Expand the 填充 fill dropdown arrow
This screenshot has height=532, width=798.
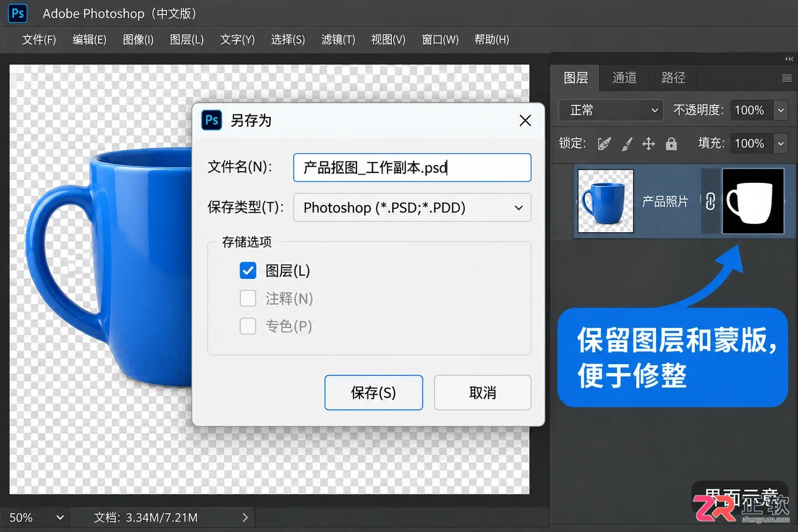click(781, 144)
